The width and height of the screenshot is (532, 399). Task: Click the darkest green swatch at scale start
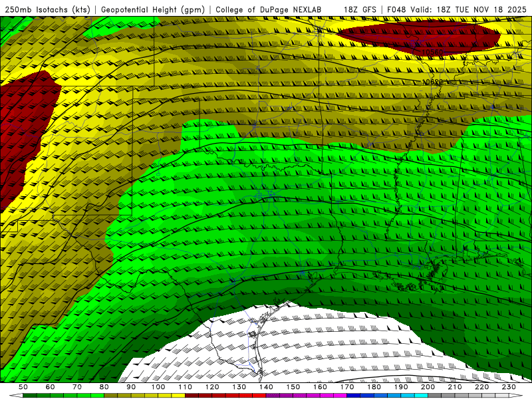click(x=30, y=396)
